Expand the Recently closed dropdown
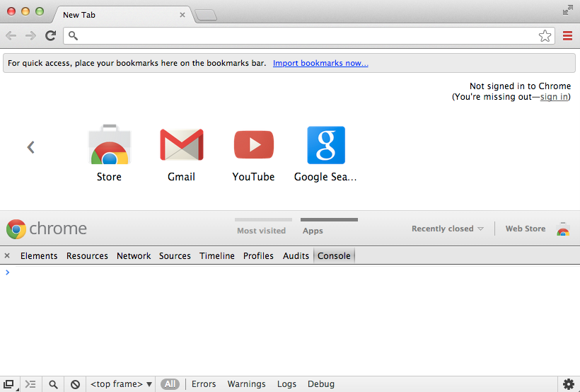The height and width of the screenshot is (392, 580). [x=448, y=229]
